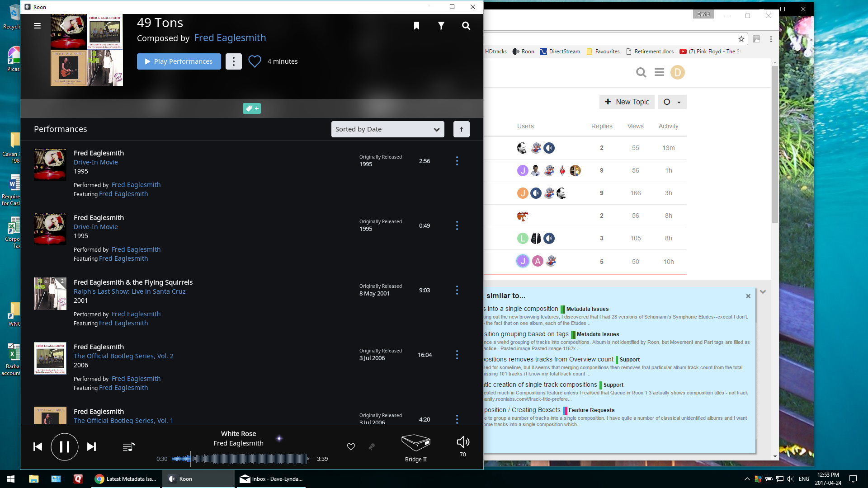Skip to next track
The height and width of the screenshot is (488, 868).
(91, 447)
